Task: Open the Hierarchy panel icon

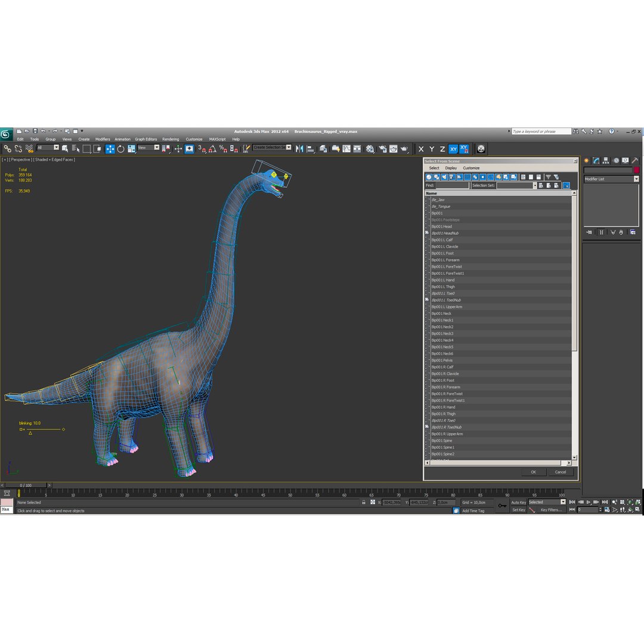Action: pos(606,160)
